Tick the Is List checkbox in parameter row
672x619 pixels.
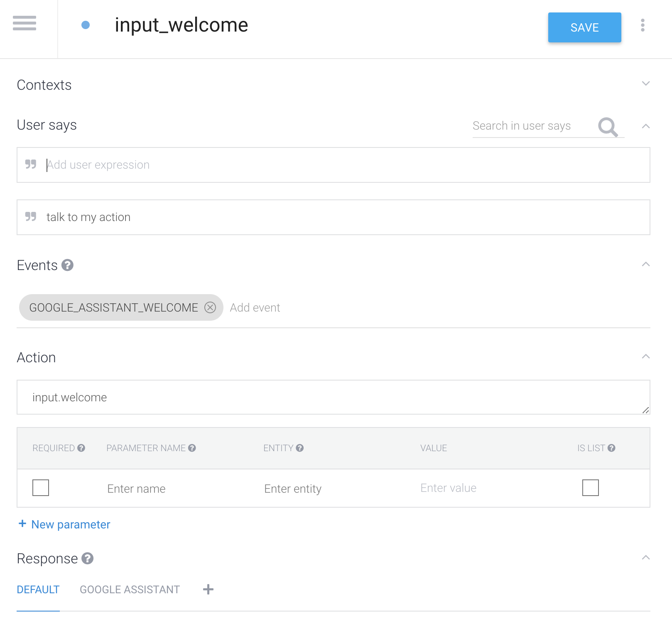point(591,488)
